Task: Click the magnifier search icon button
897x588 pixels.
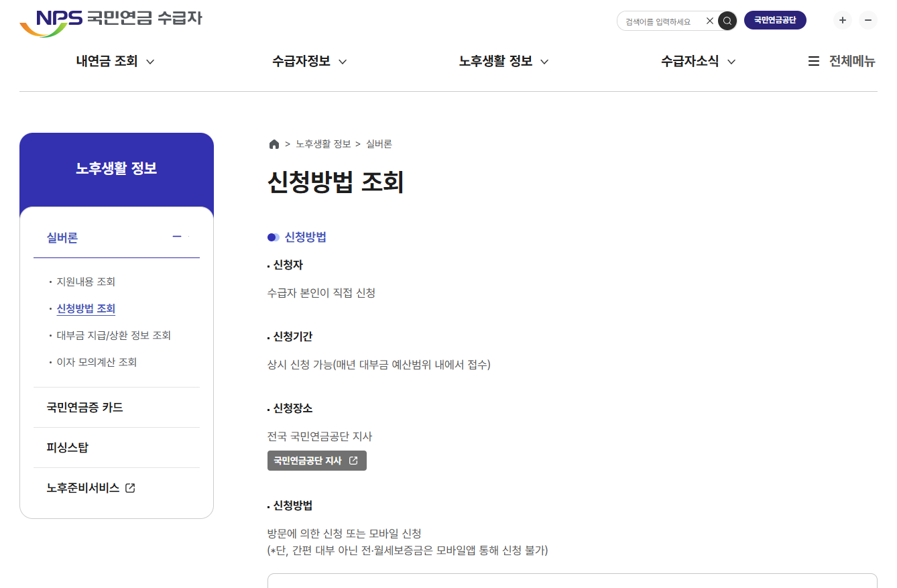Action: click(727, 21)
